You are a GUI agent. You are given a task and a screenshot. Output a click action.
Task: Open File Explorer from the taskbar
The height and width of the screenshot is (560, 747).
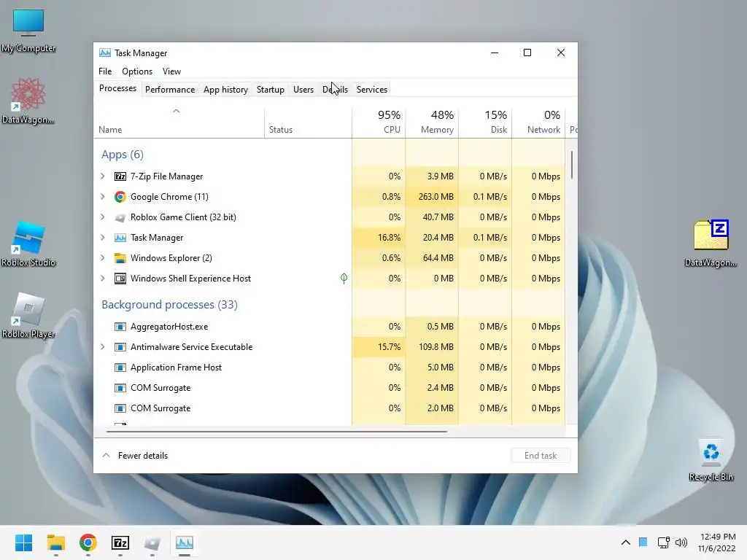click(x=55, y=542)
